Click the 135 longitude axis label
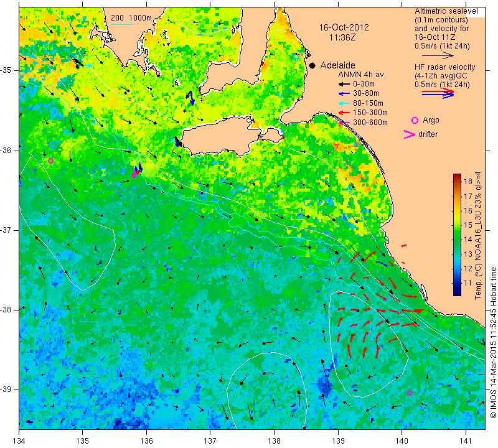The width and height of the screenshot is (498, 448). point(83,441)
